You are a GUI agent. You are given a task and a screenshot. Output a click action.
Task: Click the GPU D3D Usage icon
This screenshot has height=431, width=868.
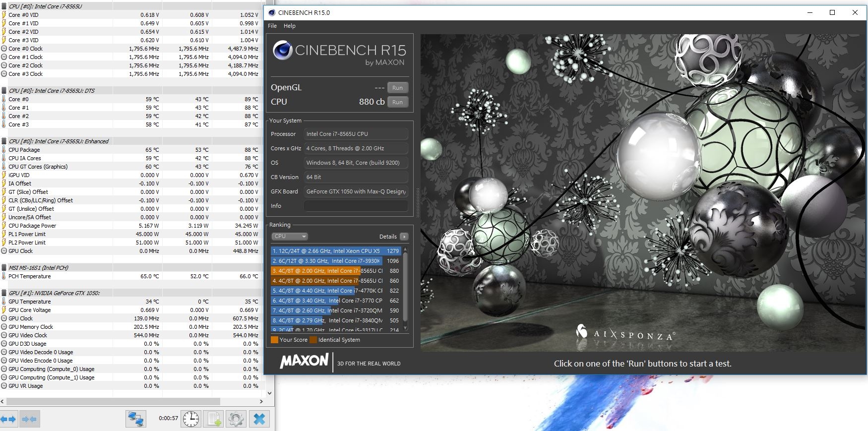[x=4, y=344]
